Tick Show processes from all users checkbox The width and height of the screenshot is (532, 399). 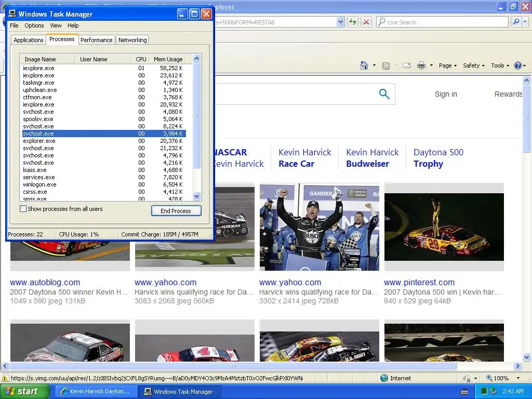(x=23, y=209)
